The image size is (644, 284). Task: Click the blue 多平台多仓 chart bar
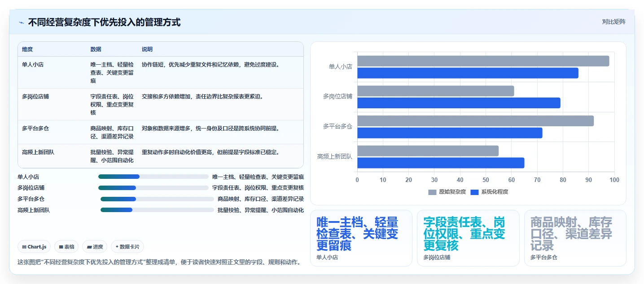click(x=450, y=133)
